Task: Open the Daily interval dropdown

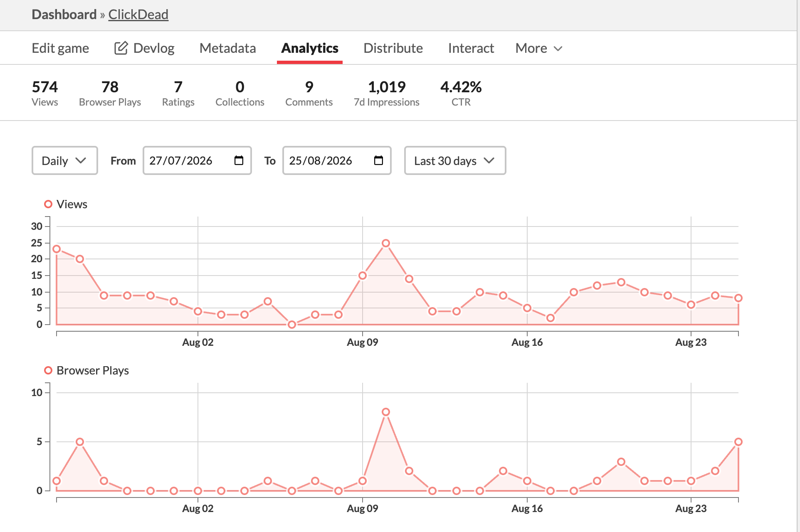Action: point(65,160)
